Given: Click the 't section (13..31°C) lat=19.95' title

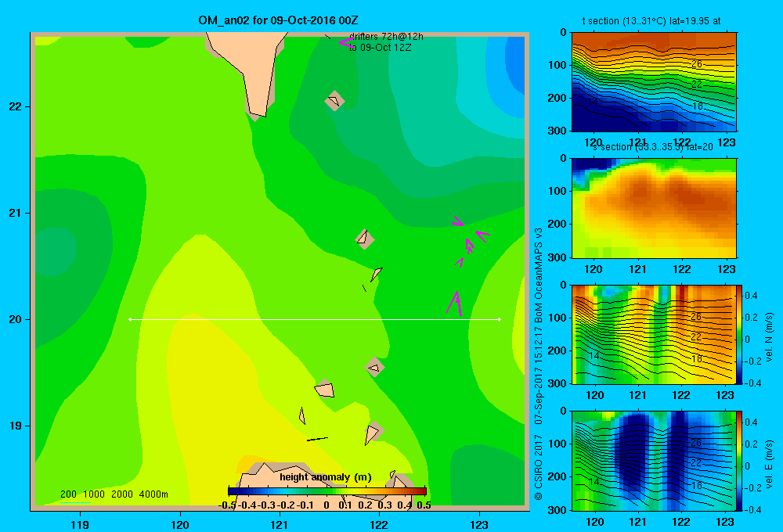Looking at the screenshot, I should (x=651, y=21).
